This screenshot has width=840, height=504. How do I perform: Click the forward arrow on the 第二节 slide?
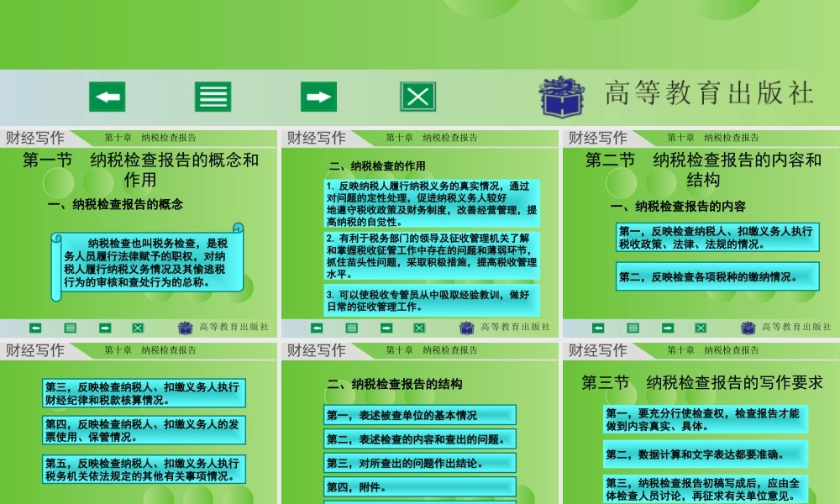[x=668, y=328]
